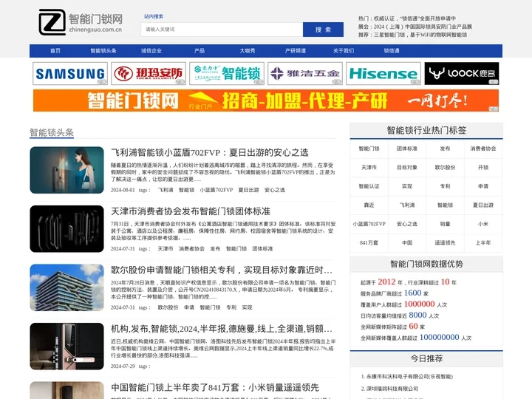Select the 目标对象 hot tag
The width and height of the screenshot is (532, 399).
[x=407, y=167]
